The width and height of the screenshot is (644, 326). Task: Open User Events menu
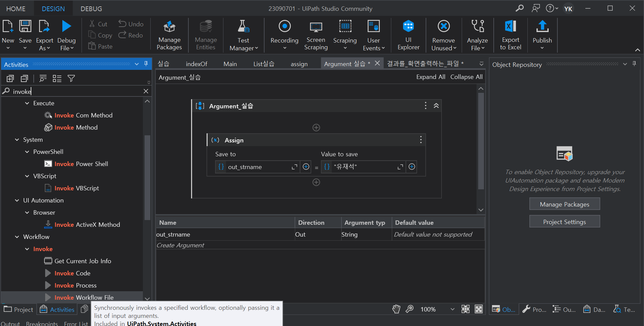pos(373,35)
